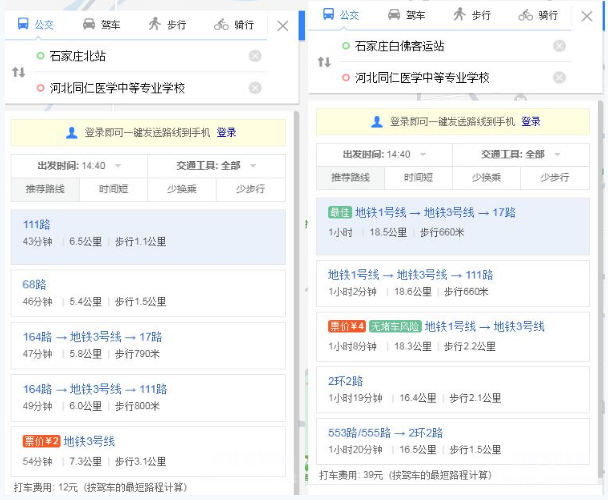Click 登录 link in left panel
This screenshot has width=608, height=500.
click(226, 133)
